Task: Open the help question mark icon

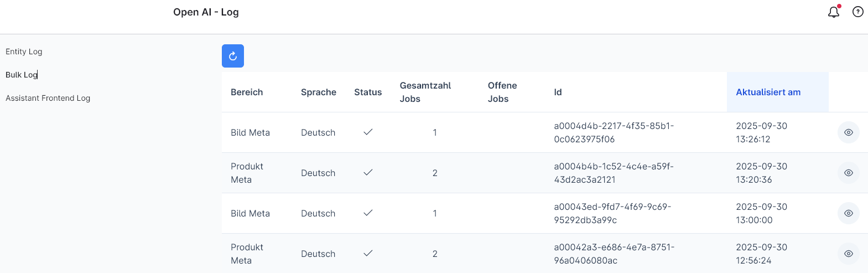Action: [858, 12]
